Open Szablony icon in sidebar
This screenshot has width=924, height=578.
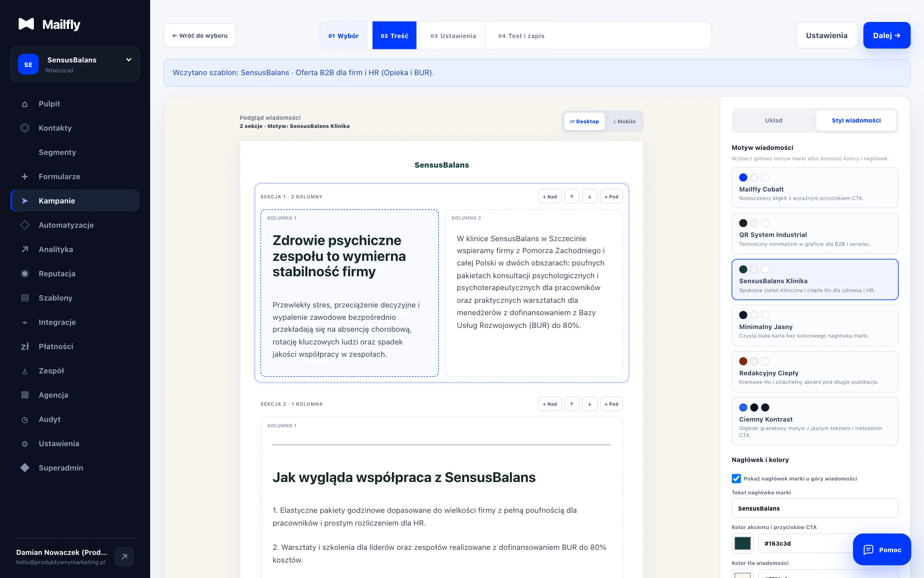[x=25, y=298]
